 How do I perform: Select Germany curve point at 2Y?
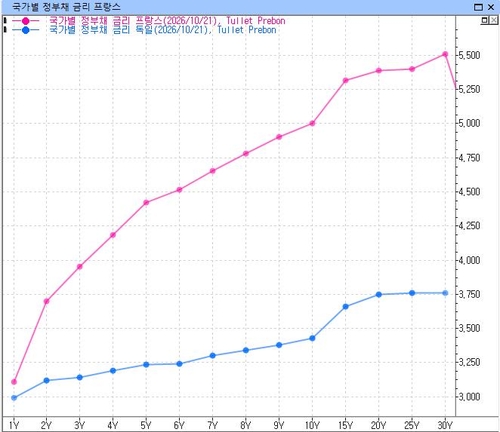tap(47, 380)
